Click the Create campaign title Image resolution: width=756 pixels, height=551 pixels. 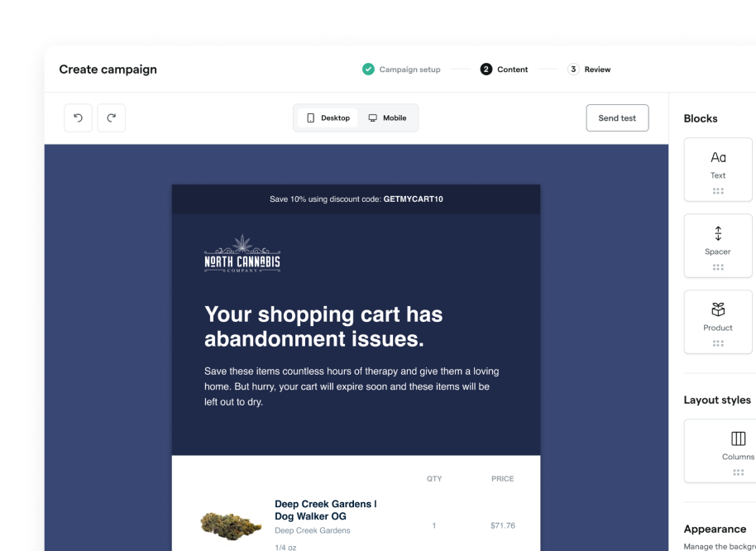click(x=108, y=69)
